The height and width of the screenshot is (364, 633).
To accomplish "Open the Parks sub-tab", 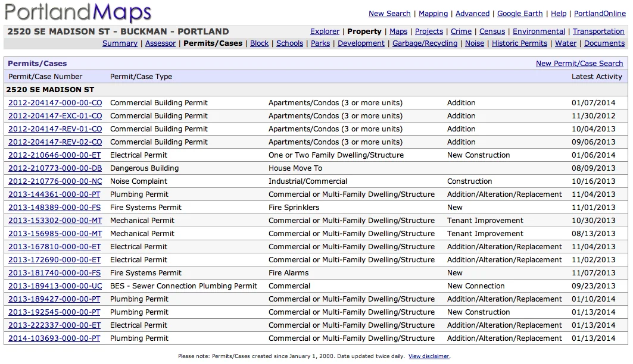I will pyautogui.click(x=320, y=43).
